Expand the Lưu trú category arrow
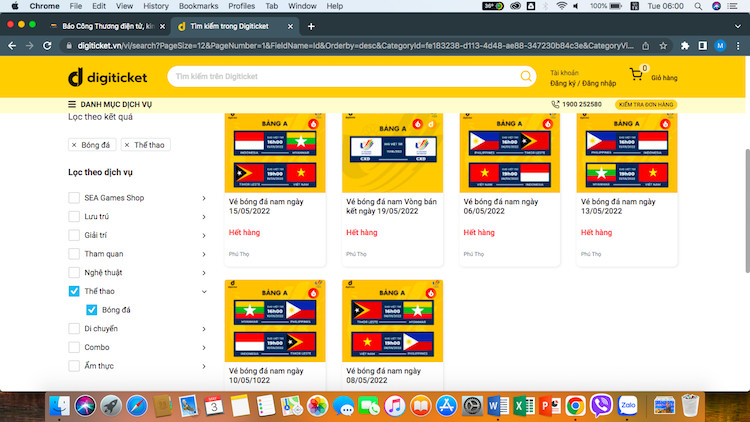This screenshot has width=750, height=422. coord(204,217)
